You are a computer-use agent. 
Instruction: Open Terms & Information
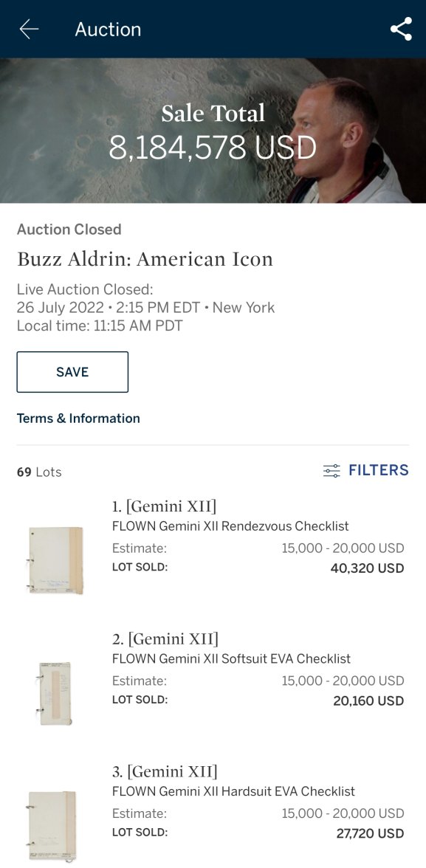(78, 418)
